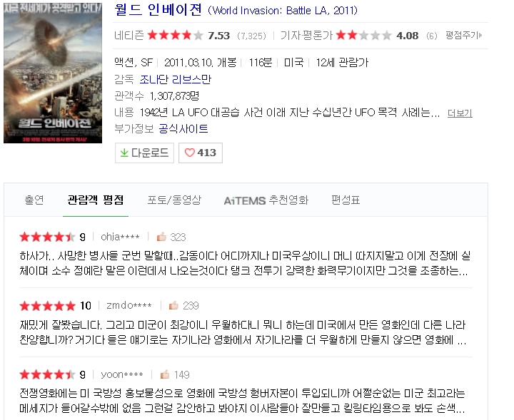Switch to the 편성표 schedule tab
Screen dimensions: 514x420
point(346,200)
